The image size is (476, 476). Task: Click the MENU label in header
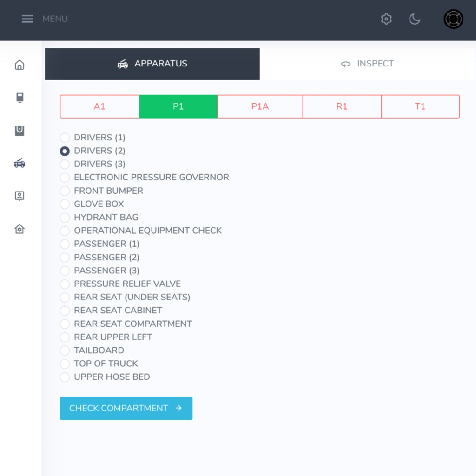coord(55,19)
